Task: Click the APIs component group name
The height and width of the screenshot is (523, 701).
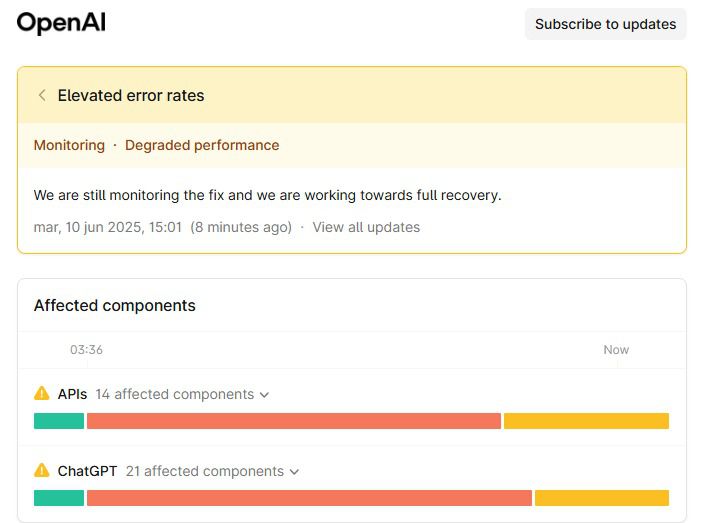Action: point(72,394)
